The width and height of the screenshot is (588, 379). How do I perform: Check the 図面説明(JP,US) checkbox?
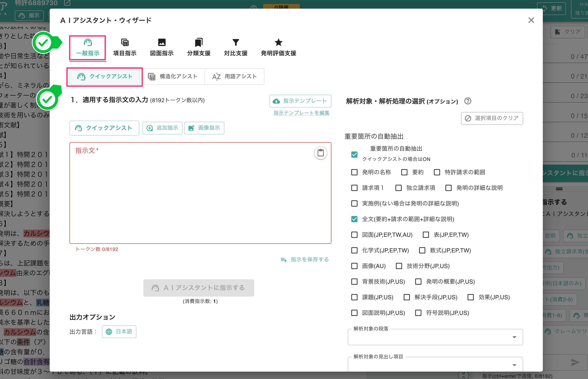pyautogui.click(x=354, y=313)
